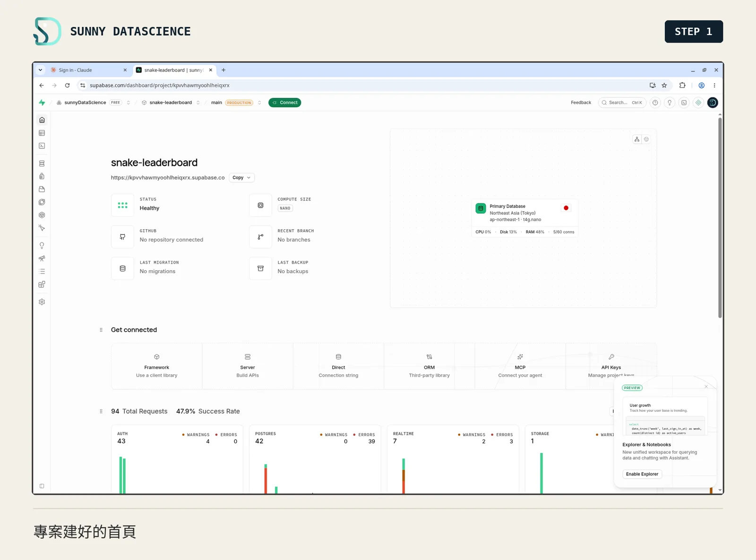Select the Primary Database node
Image resolution: width=756 pixels, height=560 pixels.
(524, 218)
